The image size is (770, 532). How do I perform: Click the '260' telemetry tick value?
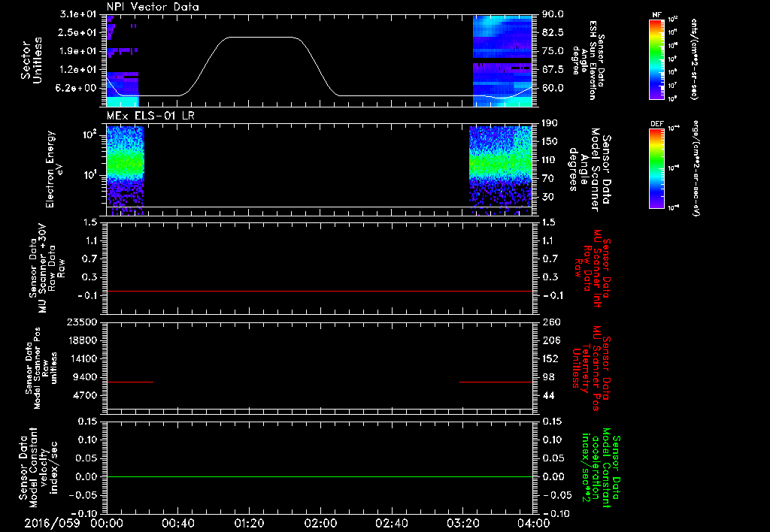[x=551, y=322]
